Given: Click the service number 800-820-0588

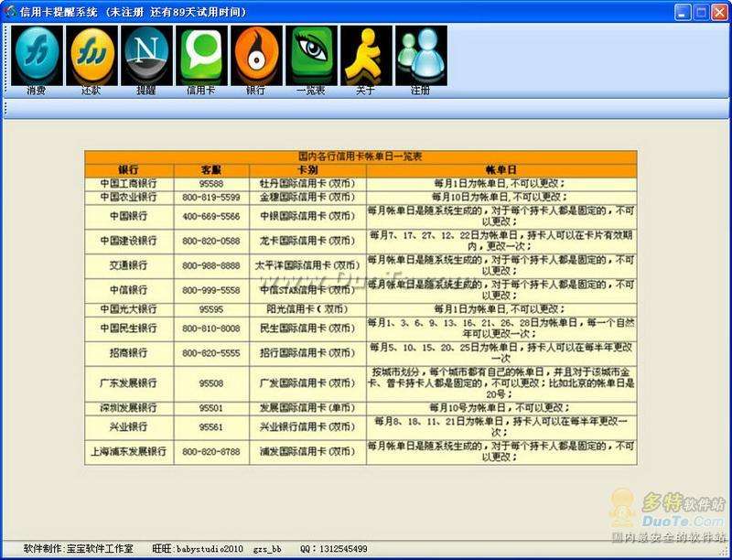Looking at the screenshot, I should pos(211,242).
